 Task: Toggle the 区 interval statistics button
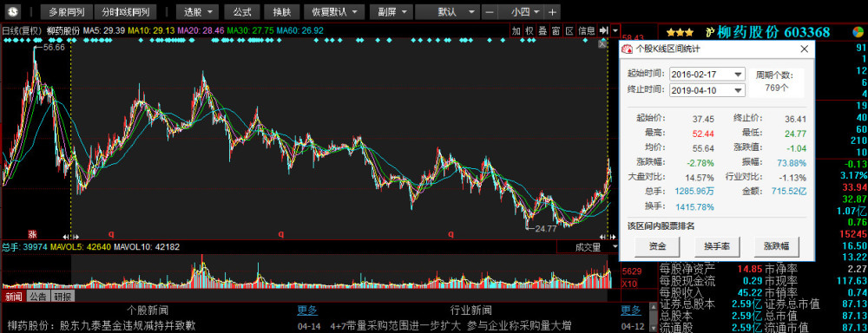point(569,31)
